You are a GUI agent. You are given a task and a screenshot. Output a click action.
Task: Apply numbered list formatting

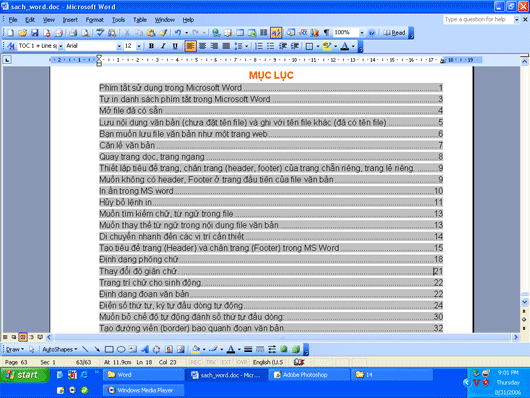click(259, 46)
